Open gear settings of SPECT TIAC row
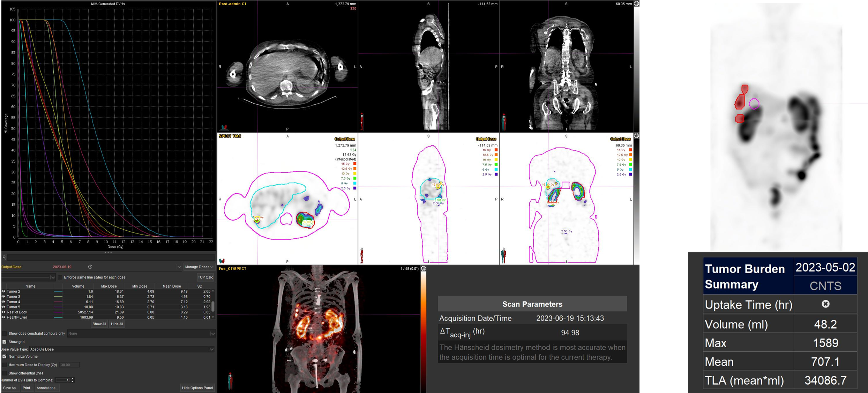This screenshot has height=393, width=868. pos(636,136)
